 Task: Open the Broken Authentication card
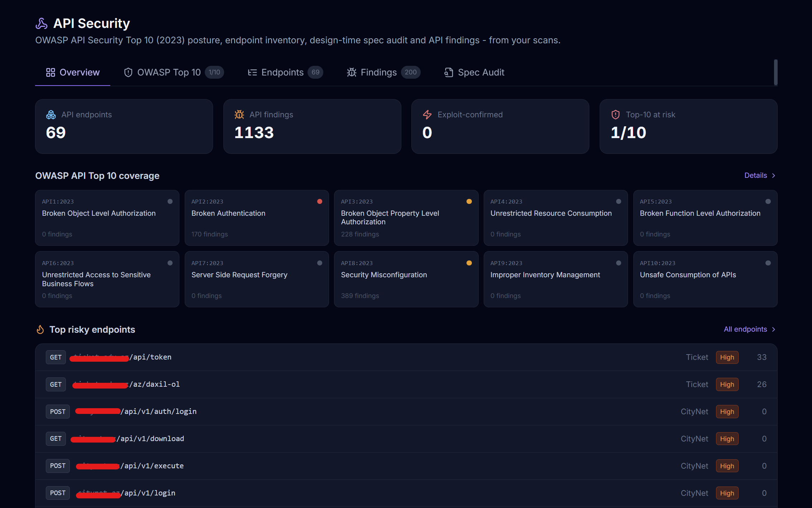coord(257,218)
